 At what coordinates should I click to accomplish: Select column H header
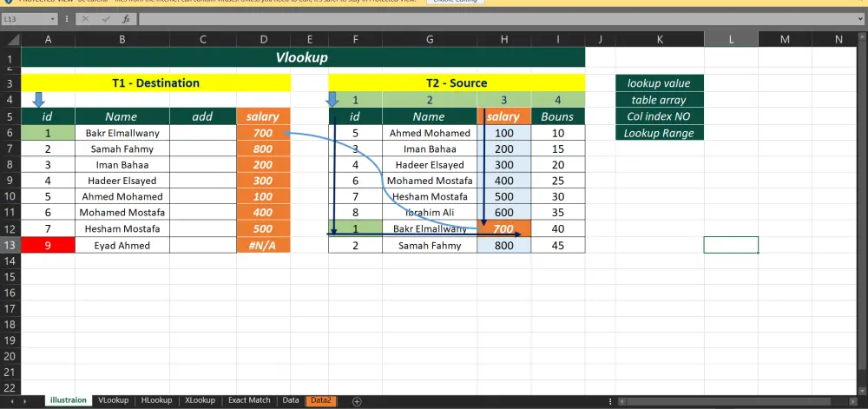503,39
